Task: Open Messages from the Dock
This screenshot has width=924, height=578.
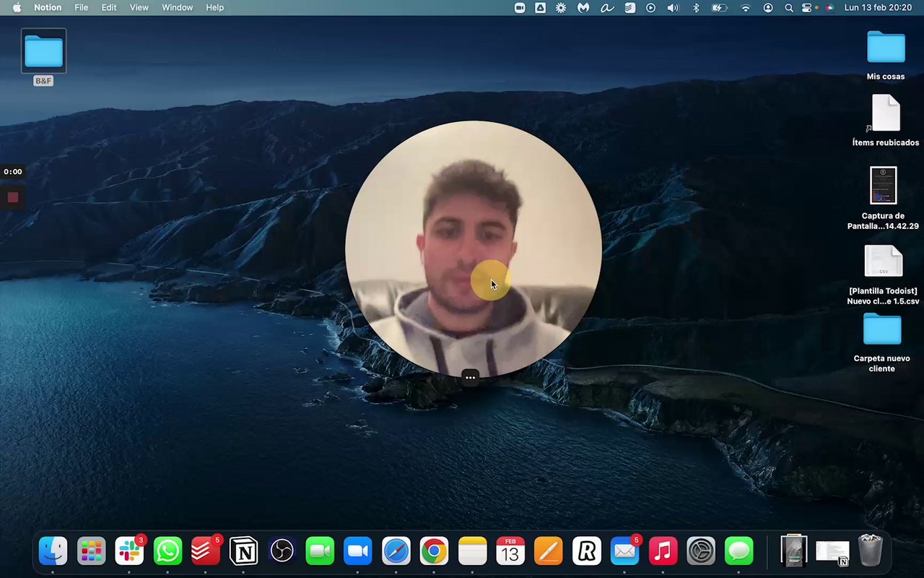Action: coord(738,552)
